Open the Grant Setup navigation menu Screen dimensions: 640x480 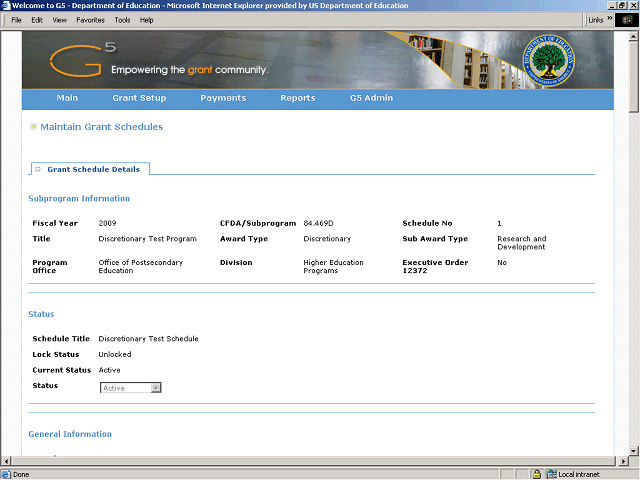coord(139,98)
